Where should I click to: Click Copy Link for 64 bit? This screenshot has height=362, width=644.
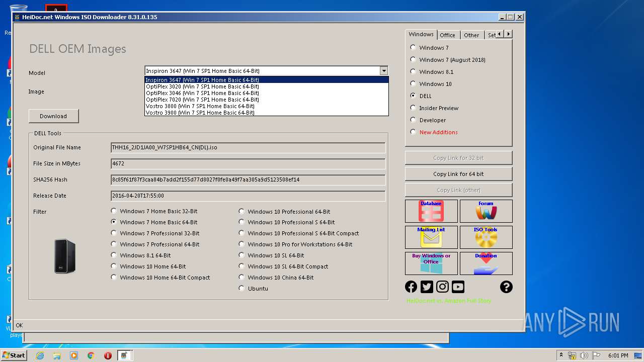point(458,174)
